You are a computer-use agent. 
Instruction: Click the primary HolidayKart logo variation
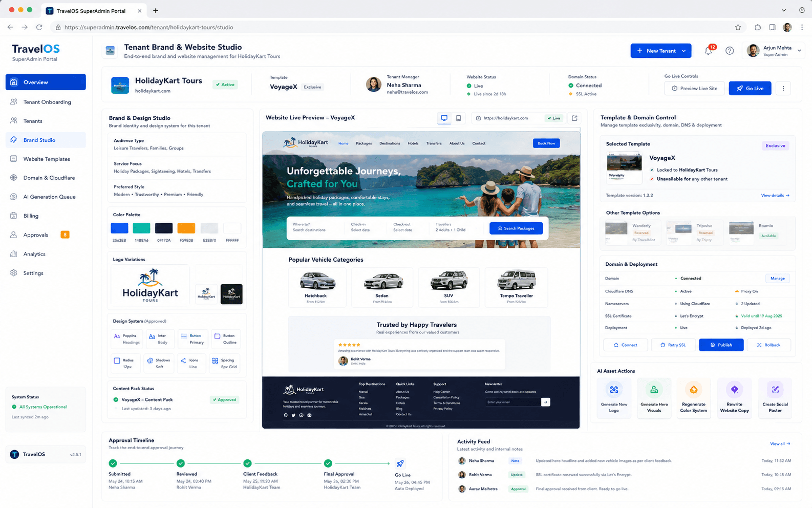point(150,286)
